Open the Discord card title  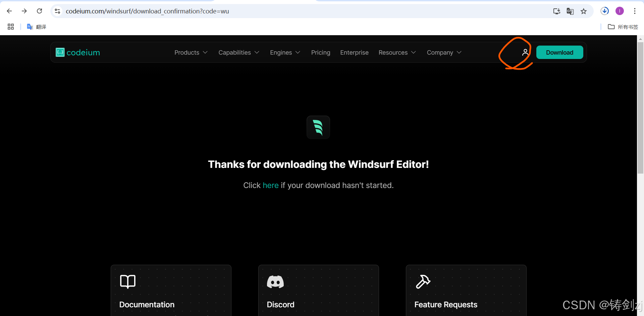pyautogui.click(x=280, y=305)
